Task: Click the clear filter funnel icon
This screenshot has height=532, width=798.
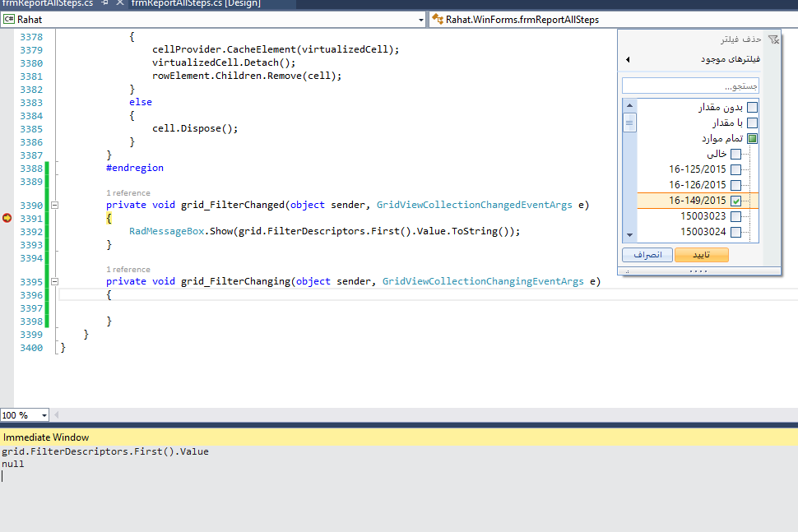Action: tap(773, 39)
